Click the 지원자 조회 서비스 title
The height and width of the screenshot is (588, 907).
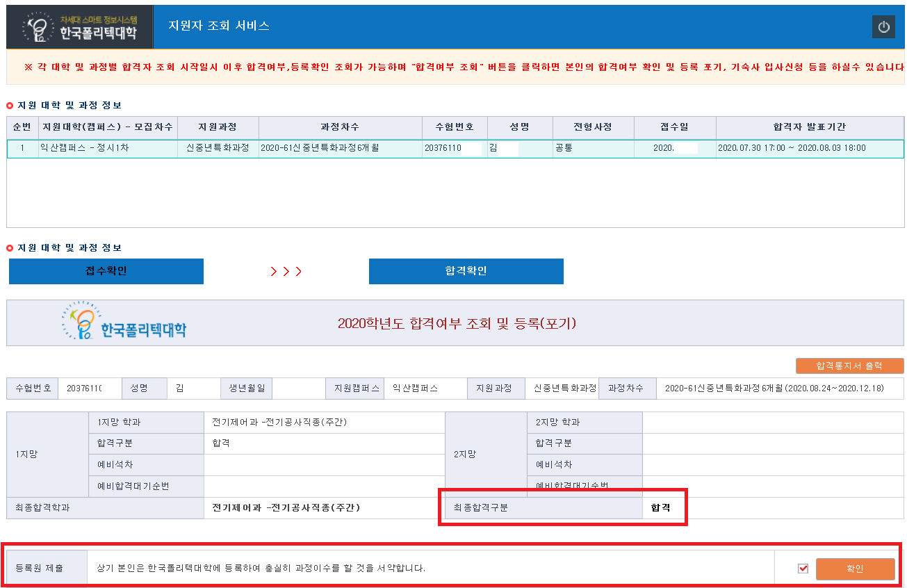(x=219, y=26)
